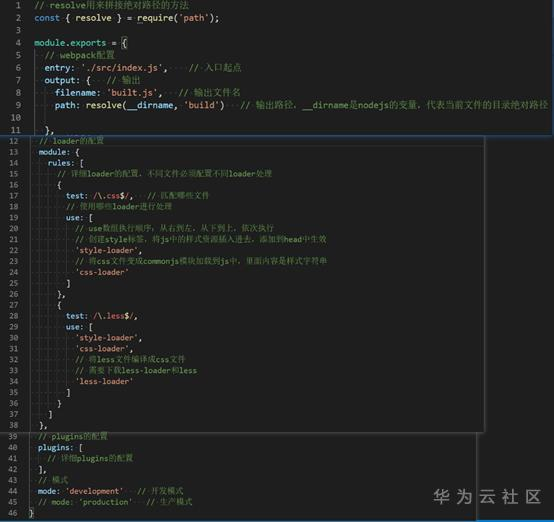Image resolution: width=554 pixels, height=522 pixels.
Task: Select the 'path' string on line 2
Action: 194,18
